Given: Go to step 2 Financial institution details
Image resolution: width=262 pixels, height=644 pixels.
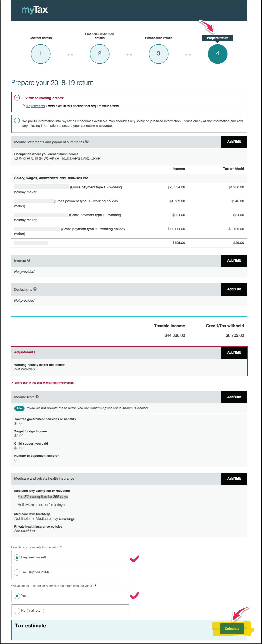Looking at the screenshot, I should tap(100, 54).
